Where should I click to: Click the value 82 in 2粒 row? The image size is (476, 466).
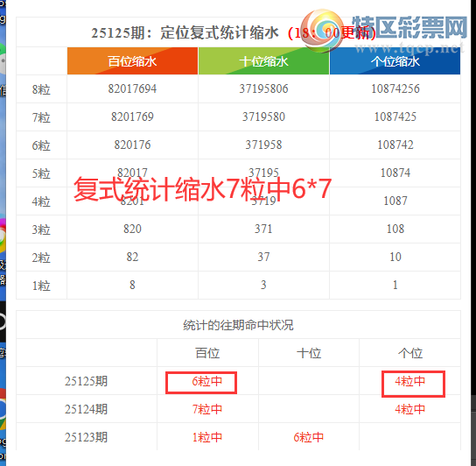point(132,257)
